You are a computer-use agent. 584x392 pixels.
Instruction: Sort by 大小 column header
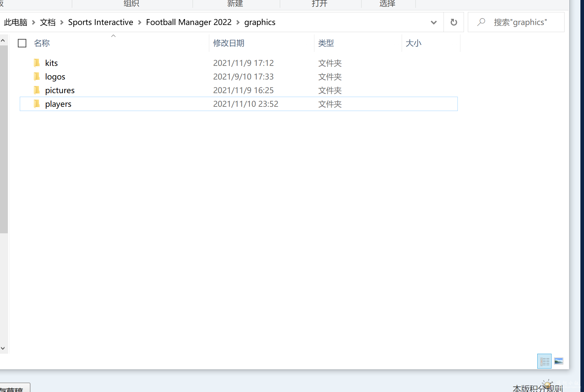pos(413,43)
